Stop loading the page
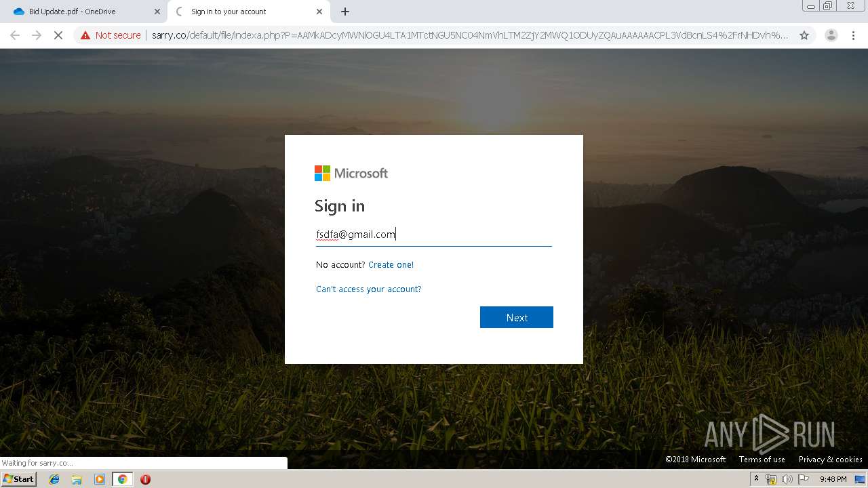Screen dimensions: 868x488 pos(58,35)
